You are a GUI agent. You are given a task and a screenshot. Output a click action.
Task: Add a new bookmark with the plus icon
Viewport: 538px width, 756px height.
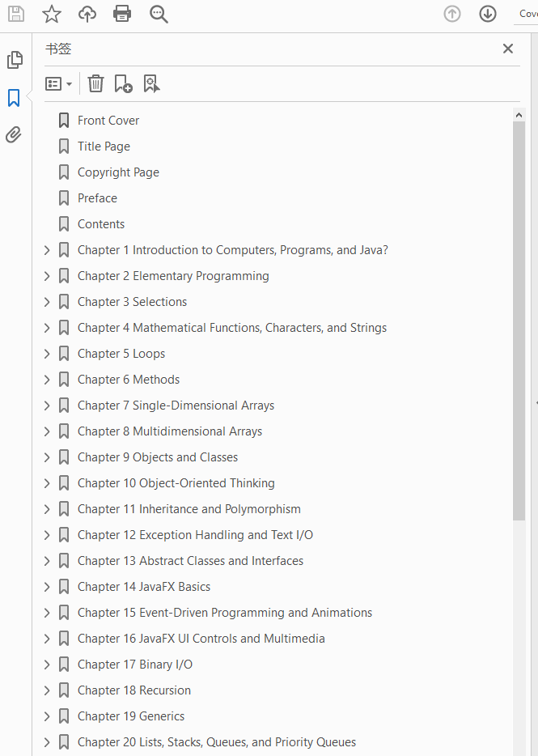point(123,83)
